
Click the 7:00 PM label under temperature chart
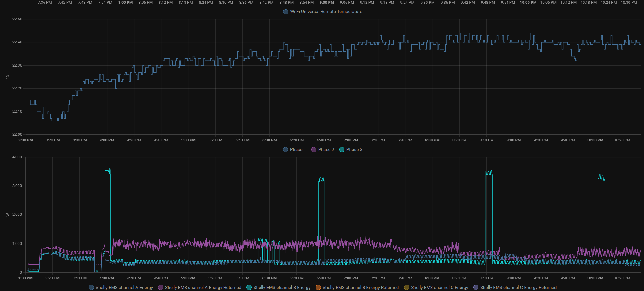pos(351,140)
